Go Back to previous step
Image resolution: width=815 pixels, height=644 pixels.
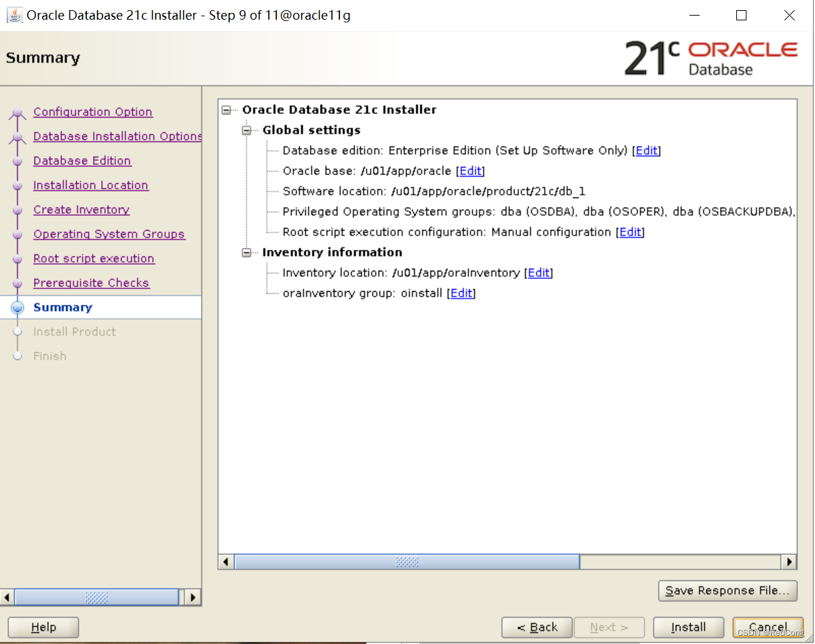click(x=537, y=628)
